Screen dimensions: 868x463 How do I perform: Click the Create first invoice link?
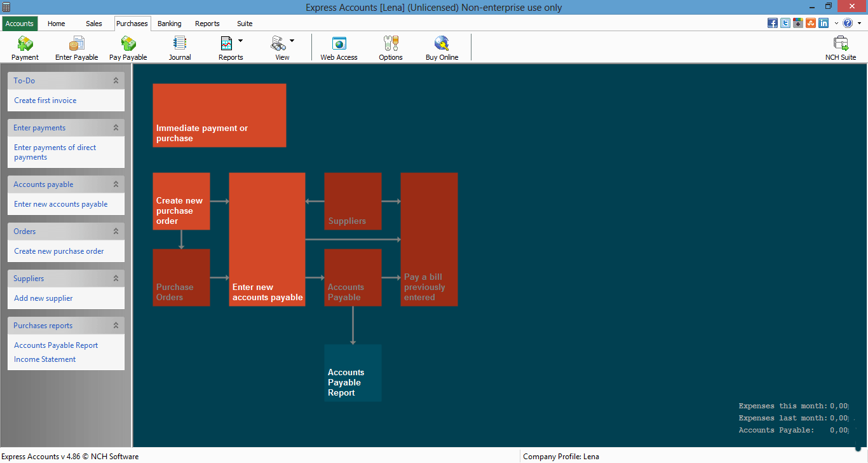(45, 100)
